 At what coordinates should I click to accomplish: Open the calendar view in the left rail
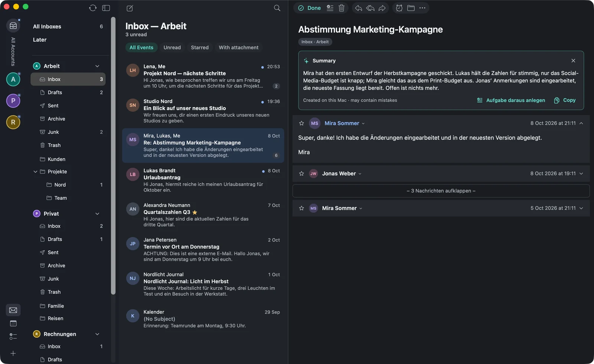pyautogui.click(x=13, y=324)
